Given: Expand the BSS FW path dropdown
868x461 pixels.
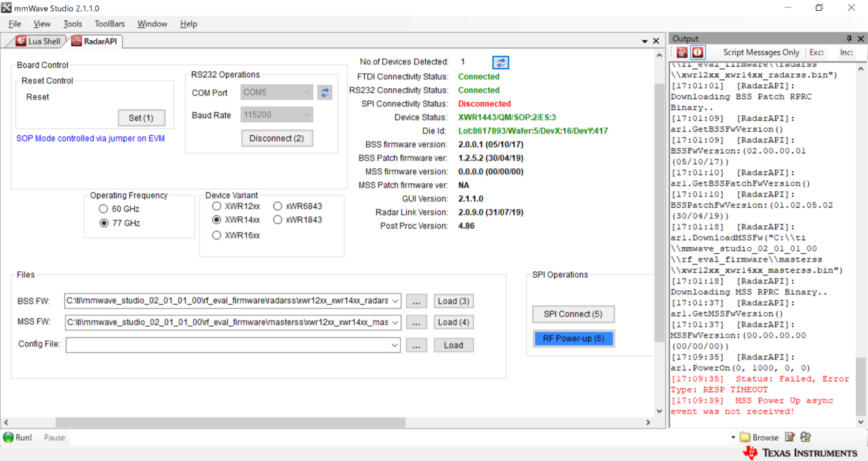Looking at the screenshot, I should [395, 301].
